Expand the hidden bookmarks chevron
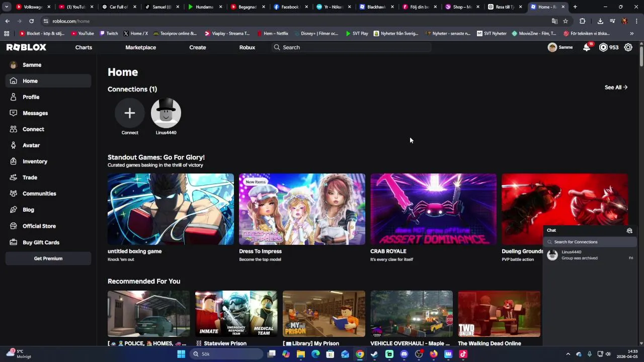 pos(632,34)
